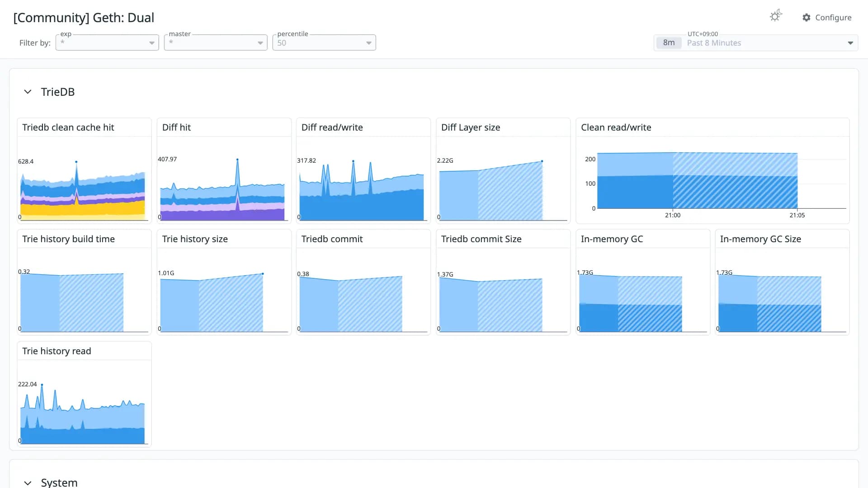Click the 2.22G peak value label
This screenshot has width=868, height=488.
445,160
